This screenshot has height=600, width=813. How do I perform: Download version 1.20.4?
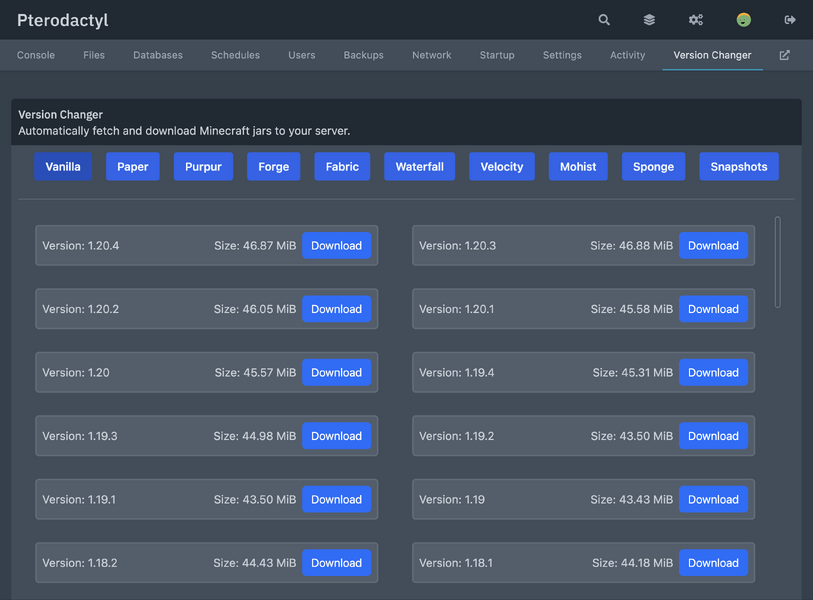(337, 245)
